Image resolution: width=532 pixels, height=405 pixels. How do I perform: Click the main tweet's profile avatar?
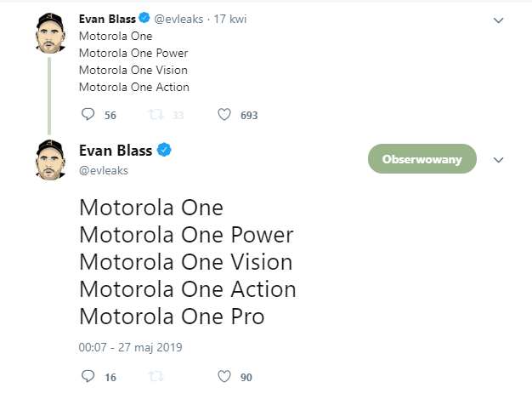pyautogui.click(x=50, y=159)
